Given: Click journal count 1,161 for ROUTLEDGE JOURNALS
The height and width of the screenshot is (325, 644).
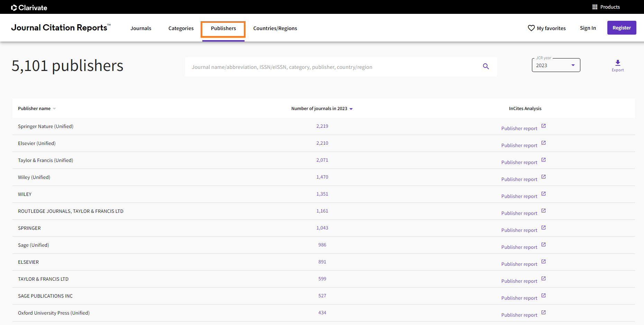Looking at the screenshot, I should 322,211.
